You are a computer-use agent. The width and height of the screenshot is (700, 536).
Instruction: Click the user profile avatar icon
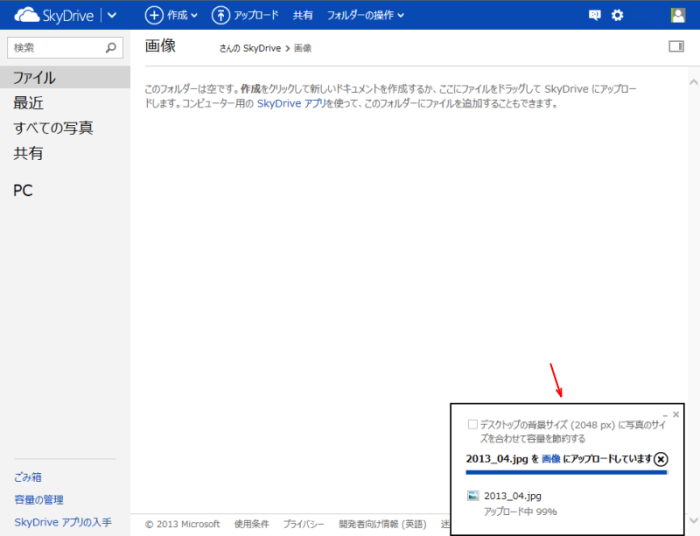678,15
